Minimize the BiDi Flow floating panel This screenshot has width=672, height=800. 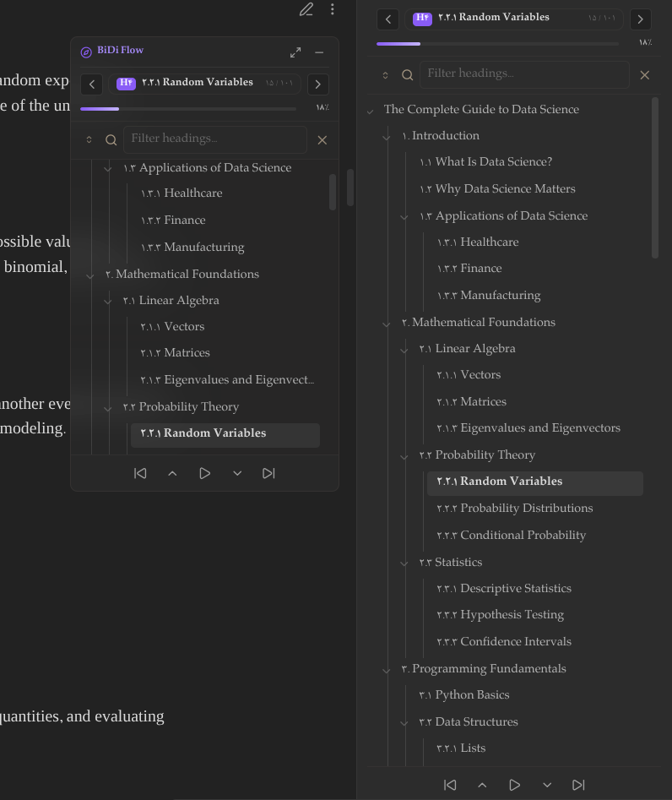[319, 52]
